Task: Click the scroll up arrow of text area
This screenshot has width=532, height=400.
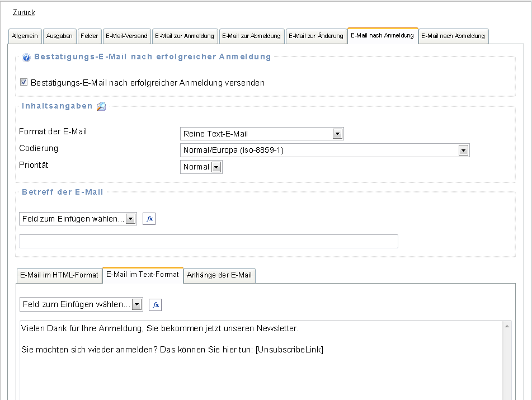Action: (x=507, y=326)
